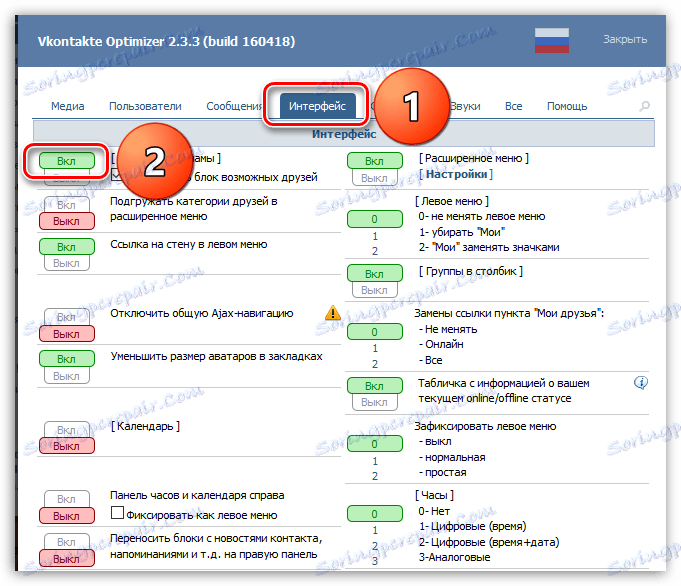Turn off Уменьшить размер аватаров в закладках
This screenshot has width=681, height=586.
tap(66, 375)
